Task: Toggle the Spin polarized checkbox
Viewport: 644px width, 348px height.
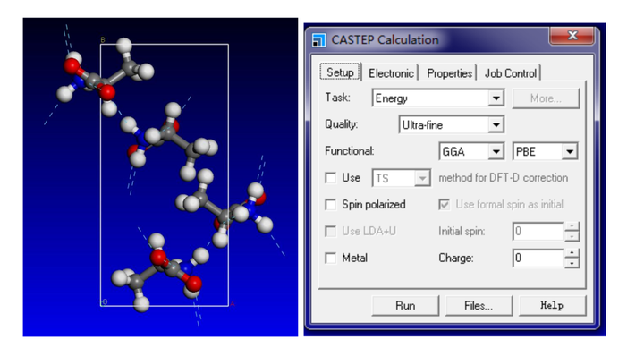Action: coord(331,205)
